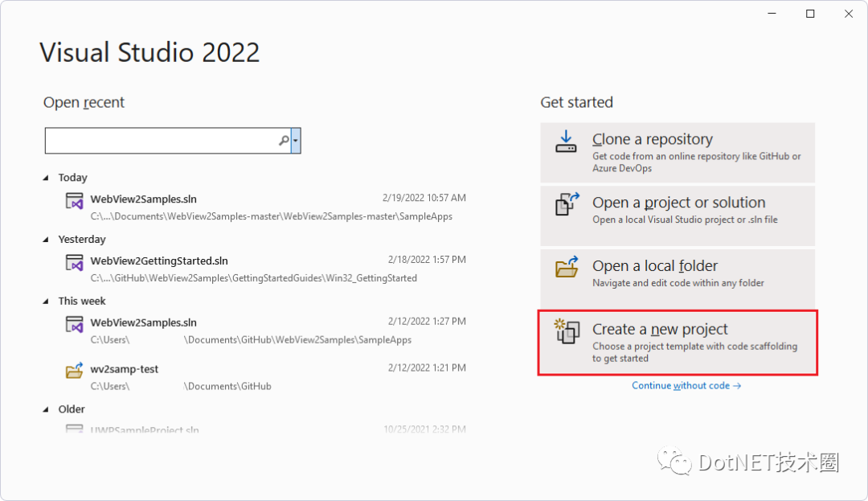Open the search history dropdown arrow
The height and width of the screenshot is (501, 868).
[x=296, y=140]
